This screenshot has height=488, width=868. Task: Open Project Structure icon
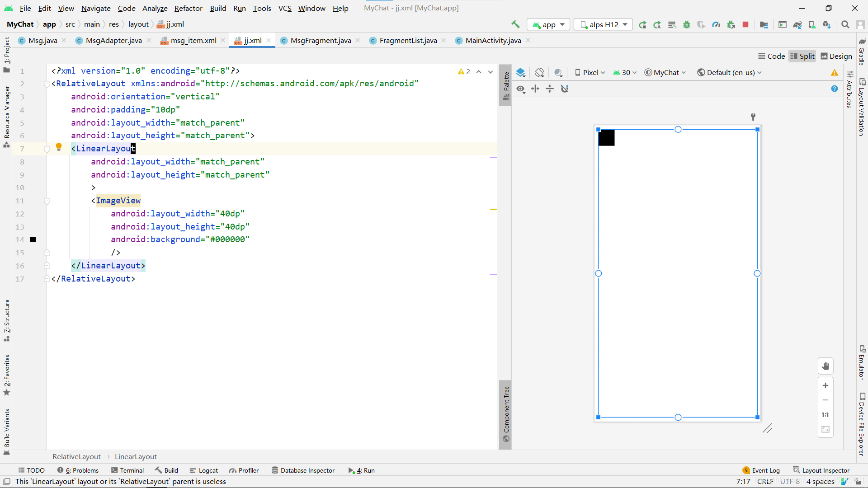tap(764, 24)
